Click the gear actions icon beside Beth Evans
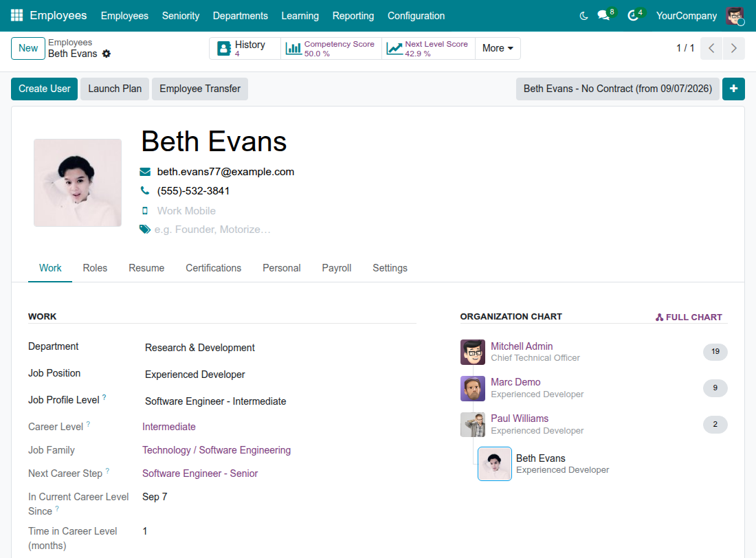This screenshot has width=756, height=558. tap(107, 54)
